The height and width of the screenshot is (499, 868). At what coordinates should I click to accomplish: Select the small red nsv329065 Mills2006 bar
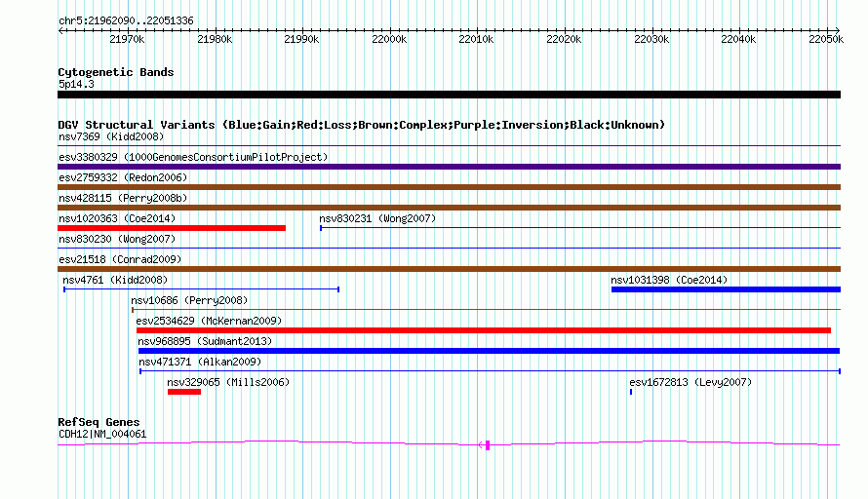(184, 392)
